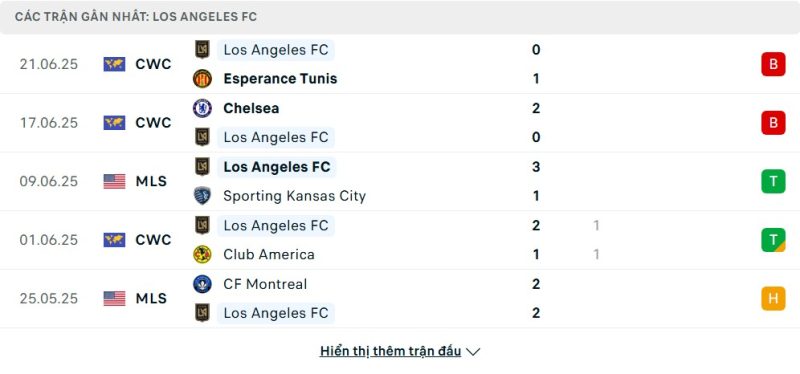
Task: Click the LAFC crest in the 21.06.25 match
Action: tap(203, 49)
